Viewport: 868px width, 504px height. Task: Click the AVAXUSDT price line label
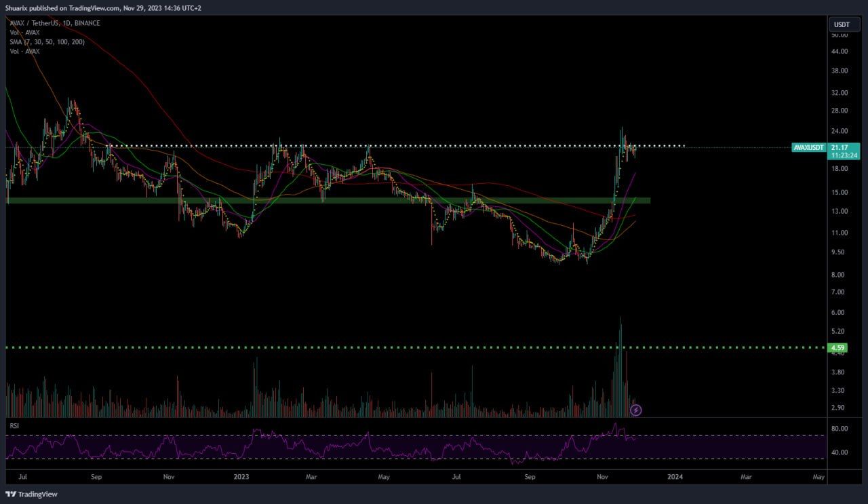[x=808, y=147]
